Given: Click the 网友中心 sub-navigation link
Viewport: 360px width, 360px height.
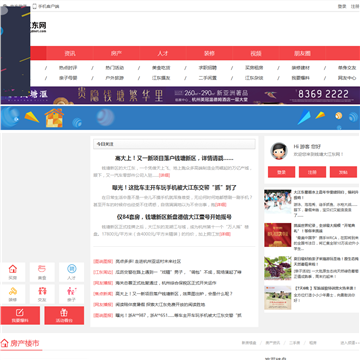Looking at the screenshot, I should point(347,78).
